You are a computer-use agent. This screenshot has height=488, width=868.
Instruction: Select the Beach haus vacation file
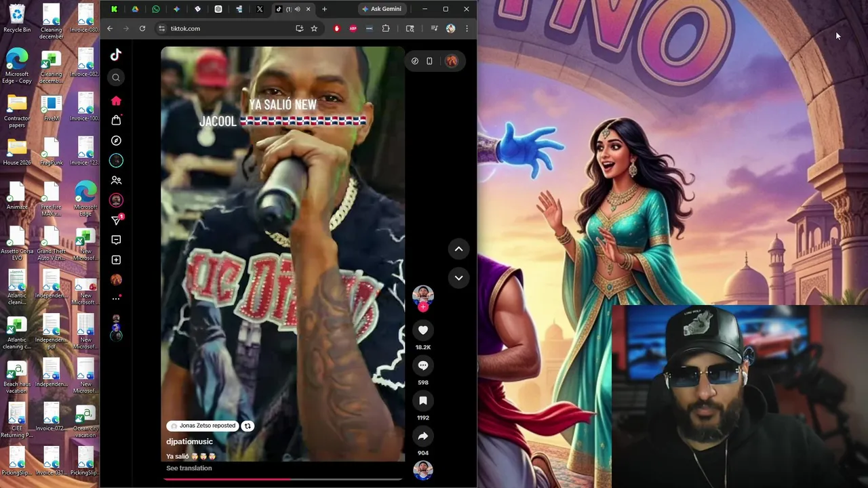(17, 378)
